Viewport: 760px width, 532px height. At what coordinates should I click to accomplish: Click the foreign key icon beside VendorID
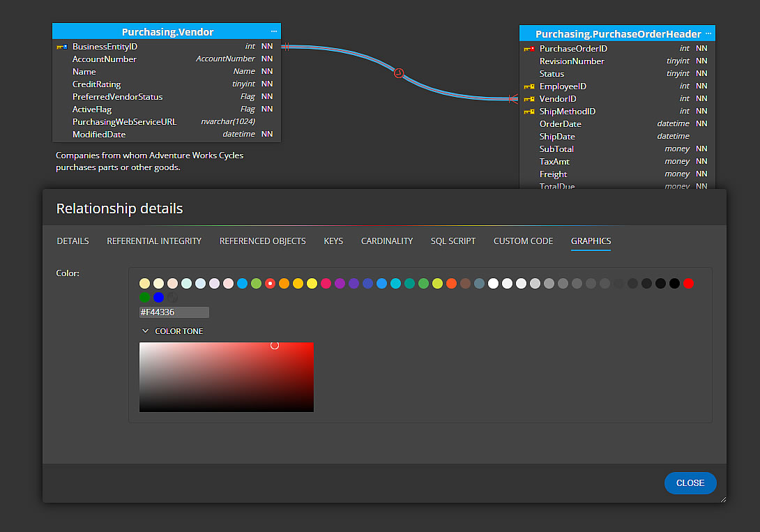pyautogui.click(x=528, y=98)
